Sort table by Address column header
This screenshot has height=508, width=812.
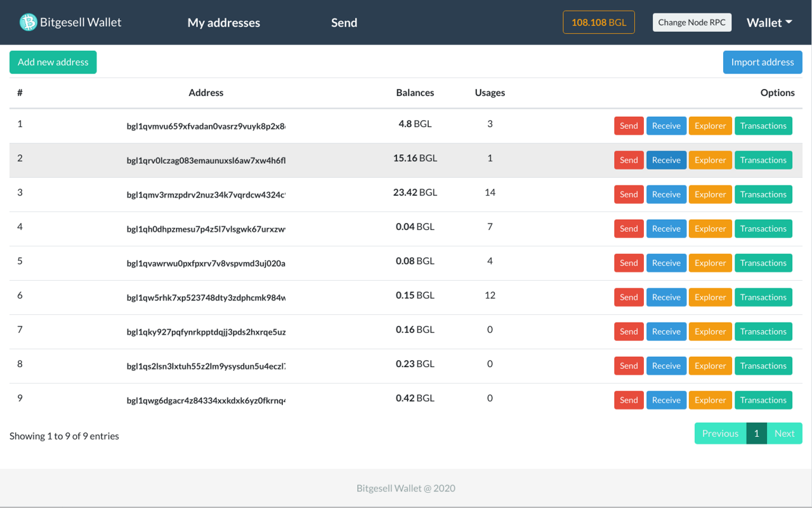[206, 93]
